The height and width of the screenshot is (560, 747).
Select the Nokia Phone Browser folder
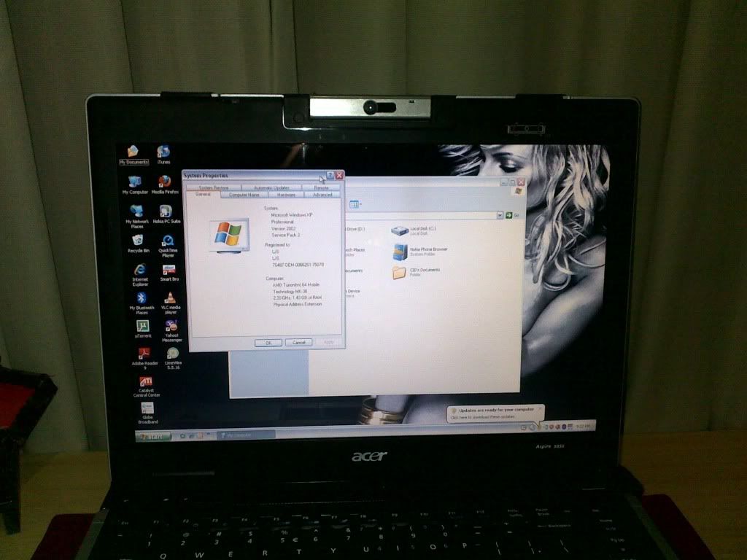pyautogui.click(x=400, y=252)
